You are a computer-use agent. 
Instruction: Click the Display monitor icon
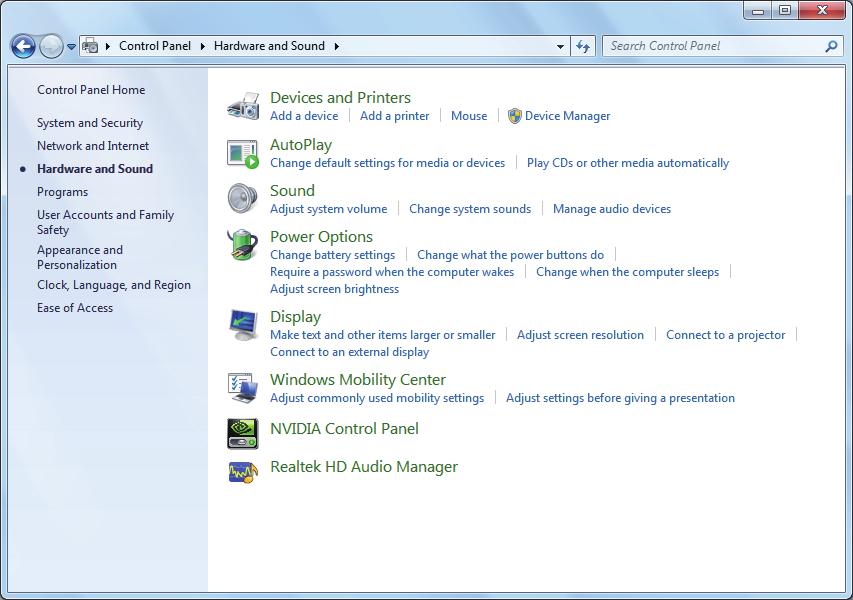point(243,325)
